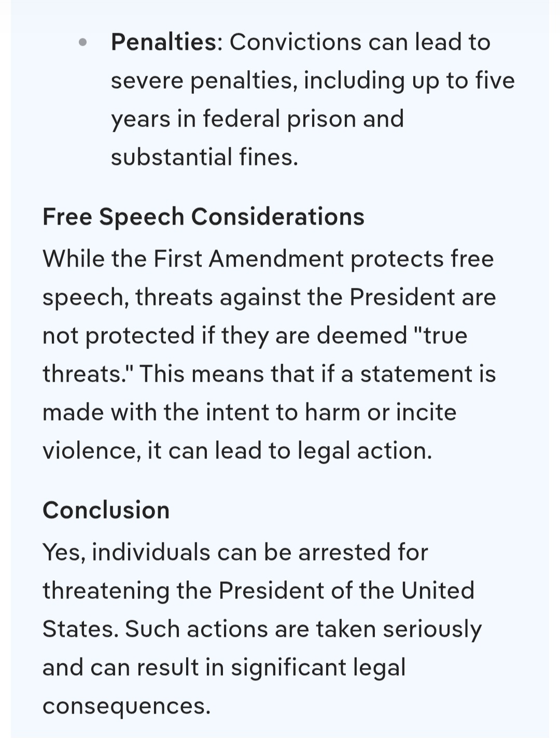
Task: Click the text "substantial fines."
Action: [204, 157]
